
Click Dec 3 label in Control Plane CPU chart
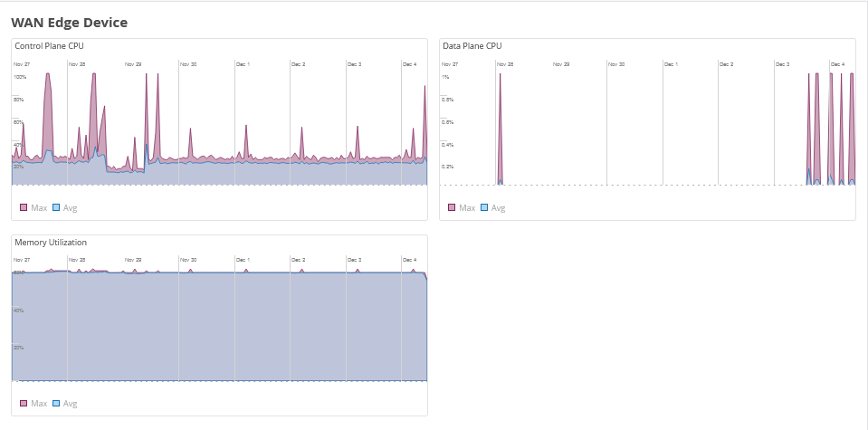click(354, 64)
